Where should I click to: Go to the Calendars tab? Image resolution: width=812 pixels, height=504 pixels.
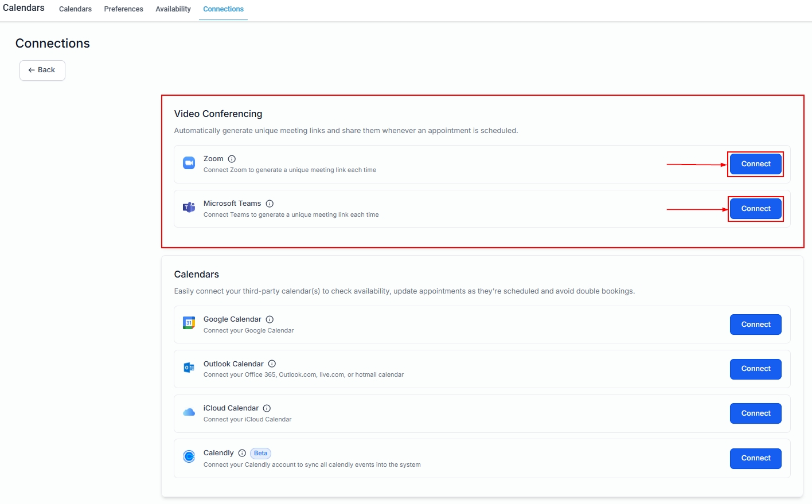tap(75, 9)
